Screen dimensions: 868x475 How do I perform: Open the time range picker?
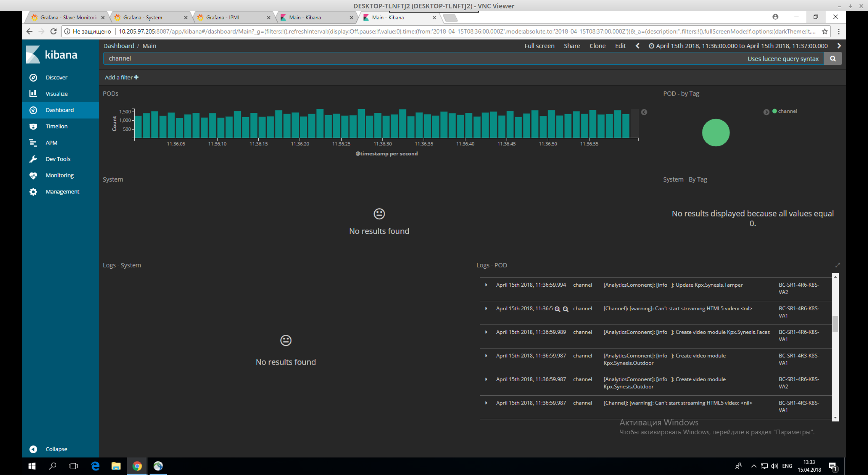click(738, 46)
